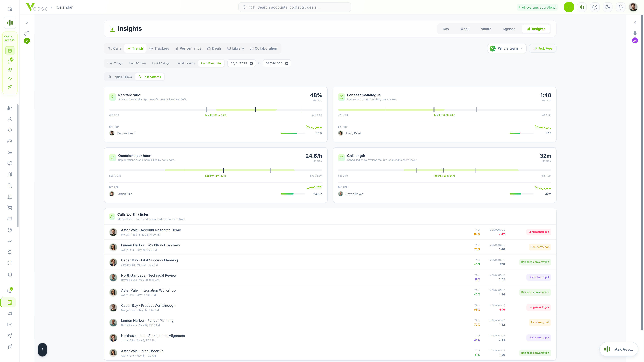The height and width of the screenshot is (362, 644).
Task: Switch to Talk patterns toggle
Action: [149, 77]
